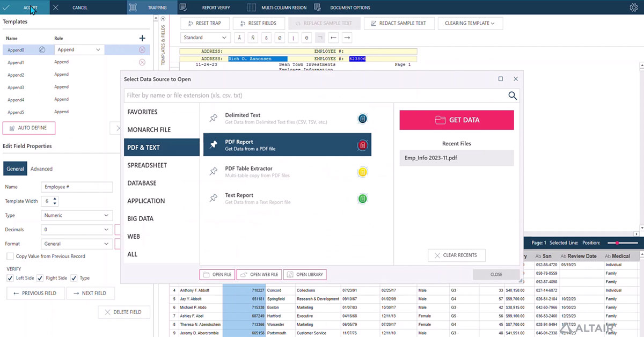Open the Type dropdown showing Numeric
This screenshot has width=644, height=337.
pos(77,215)
